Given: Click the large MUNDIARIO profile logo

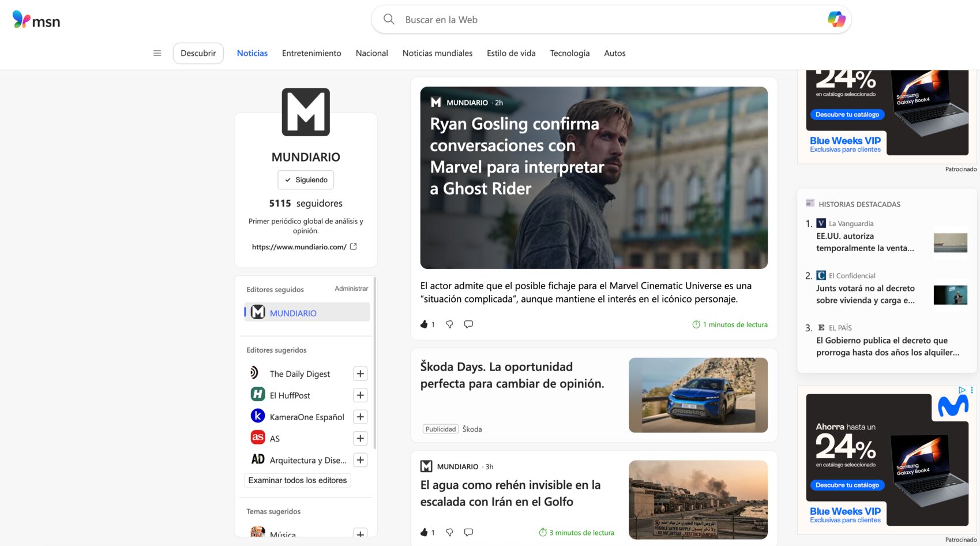Looking at the screenshot, I should pyautogui.click(x=306, y=112).
